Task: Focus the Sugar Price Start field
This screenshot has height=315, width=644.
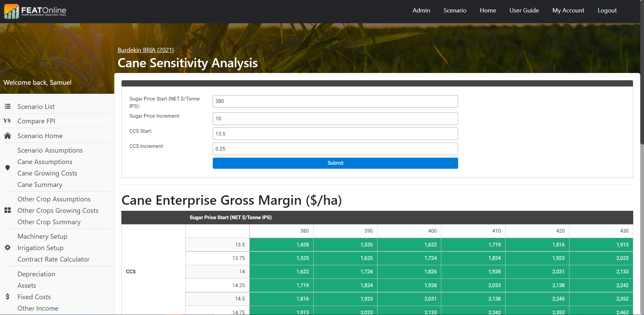Action: [x=335, y=101]
